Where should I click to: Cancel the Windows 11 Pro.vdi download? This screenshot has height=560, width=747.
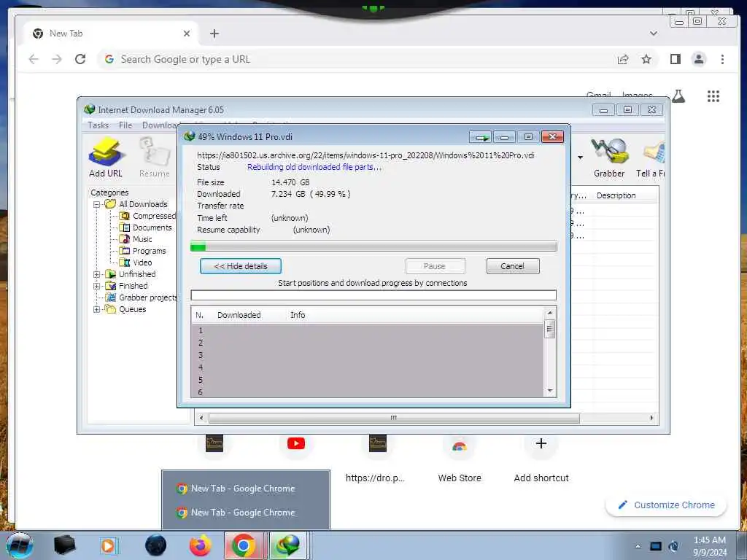[x=513, y=266]
